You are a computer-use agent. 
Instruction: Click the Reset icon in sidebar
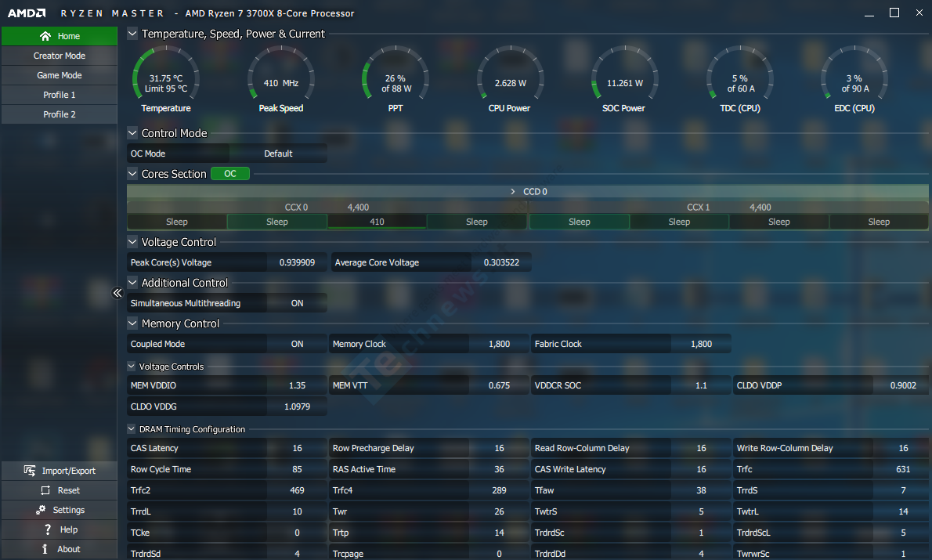tap(45, 490)
